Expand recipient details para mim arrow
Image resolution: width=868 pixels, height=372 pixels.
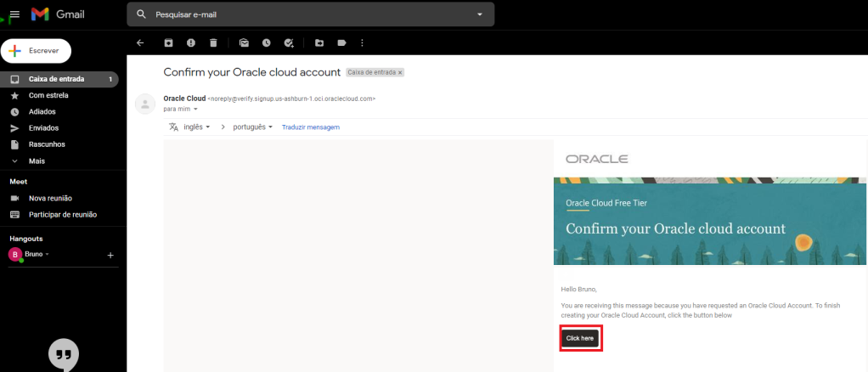[195, 109]
